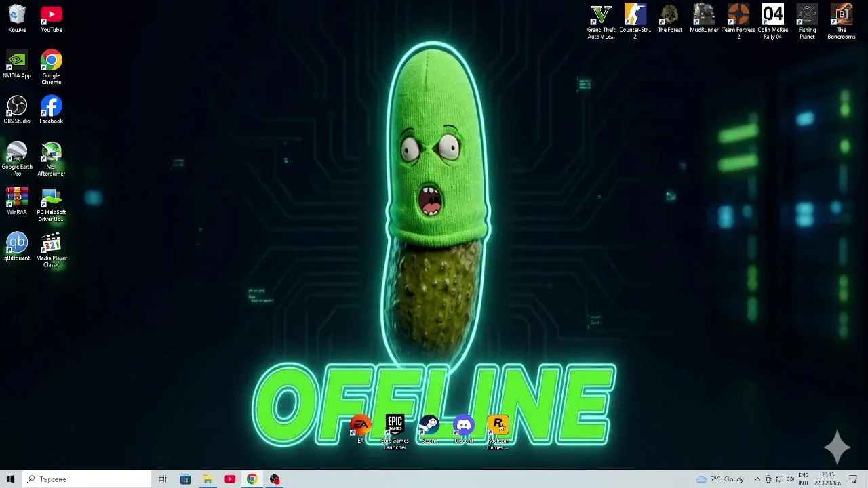Viewport: 868px width, 488px height.
Task: Select the WinRAR desktop icon
Action: [x=17, y=201]
